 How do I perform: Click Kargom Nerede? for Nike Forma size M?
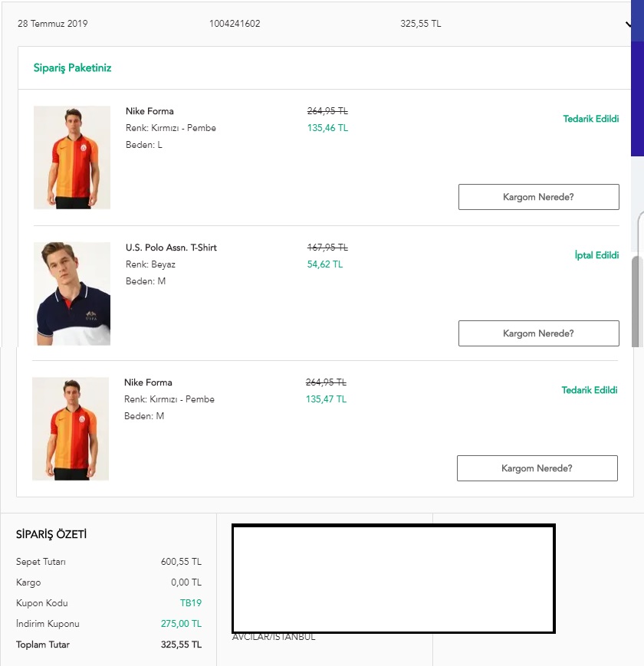click(x=537, y=468)
